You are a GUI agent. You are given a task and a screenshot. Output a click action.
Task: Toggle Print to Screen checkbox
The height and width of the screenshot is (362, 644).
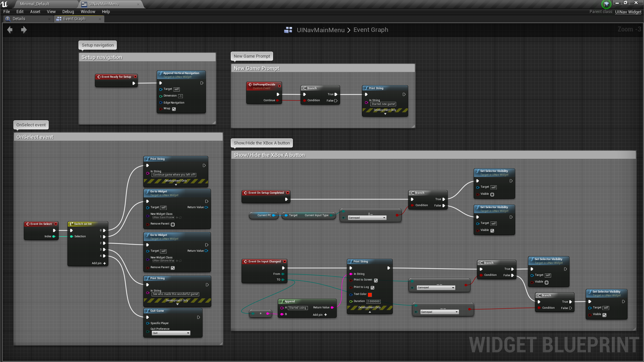(376, 281)
